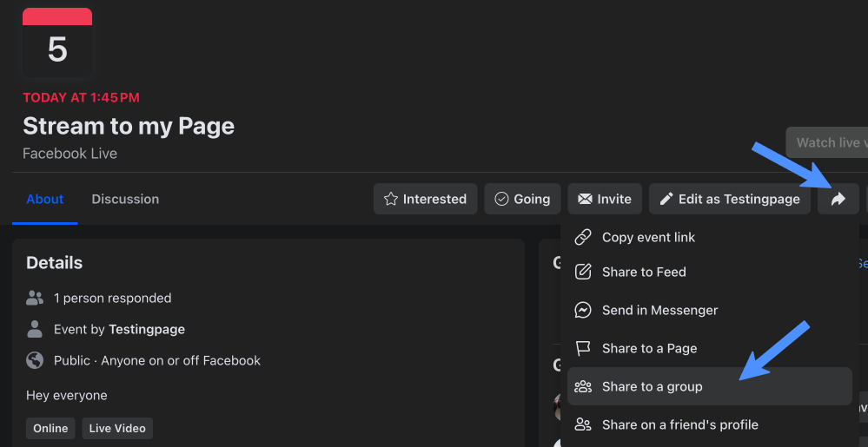868x447 pixels.
Task: Switch to the Discussion tab
Action: [x=125, y=199]
